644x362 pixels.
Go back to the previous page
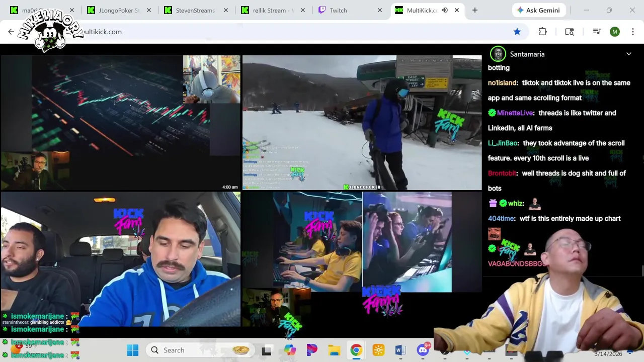point(11,32)
